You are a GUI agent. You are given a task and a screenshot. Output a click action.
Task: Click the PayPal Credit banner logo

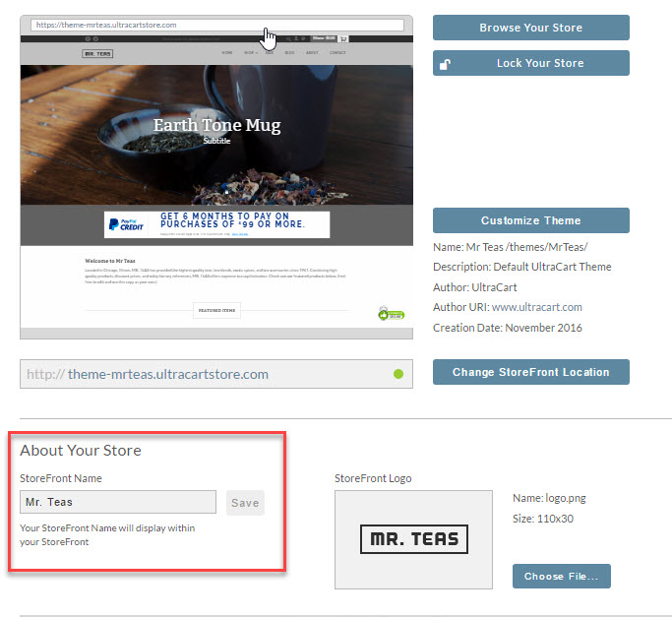(126, 224)
